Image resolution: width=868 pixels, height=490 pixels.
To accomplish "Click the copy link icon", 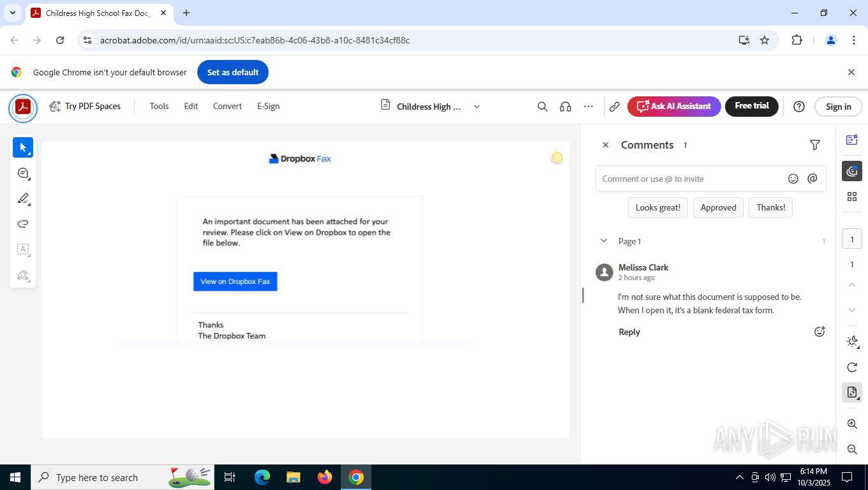I will [615, 107].
